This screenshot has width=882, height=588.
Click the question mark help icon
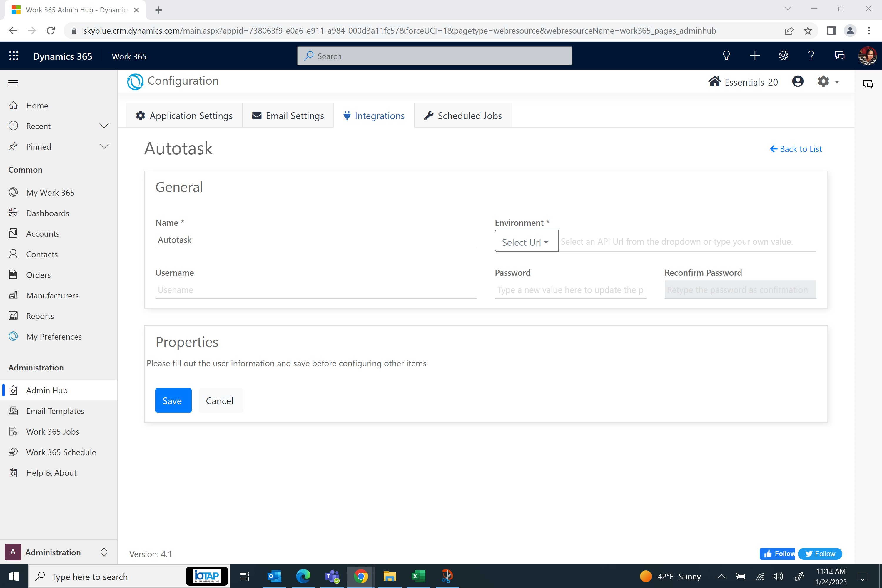pyautogui.click(x=811, y=56)
